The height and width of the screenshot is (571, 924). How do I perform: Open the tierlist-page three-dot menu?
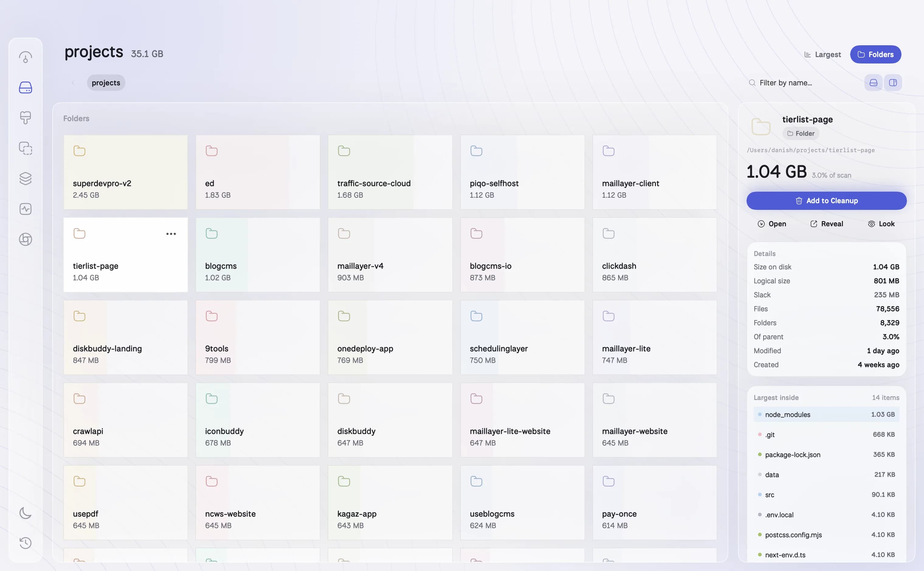point(171,234)
